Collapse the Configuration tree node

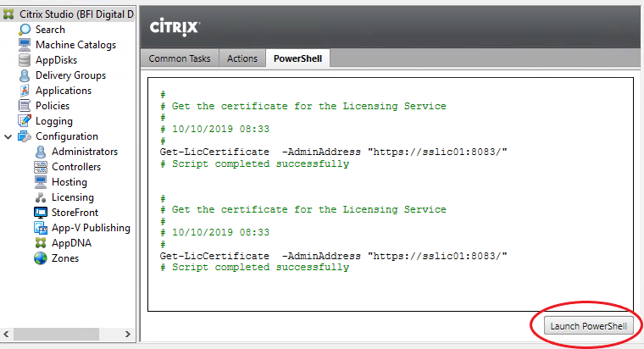(8, 136)
